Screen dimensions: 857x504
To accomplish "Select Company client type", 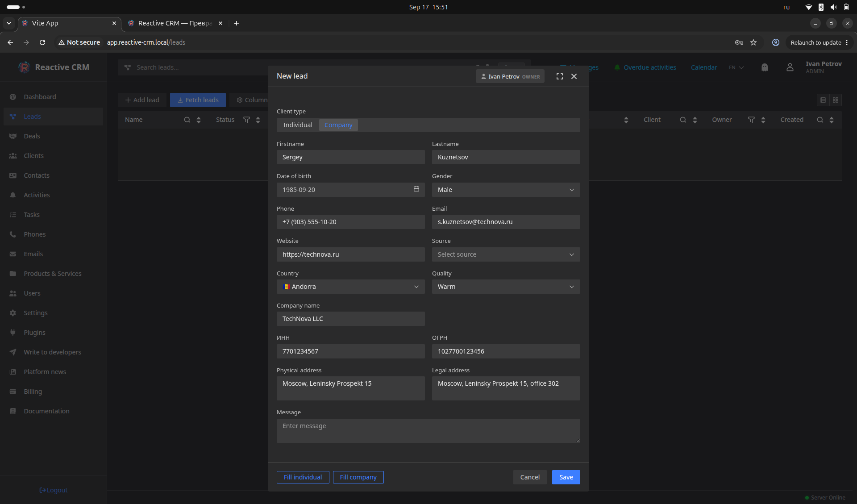I will point(338,125).
